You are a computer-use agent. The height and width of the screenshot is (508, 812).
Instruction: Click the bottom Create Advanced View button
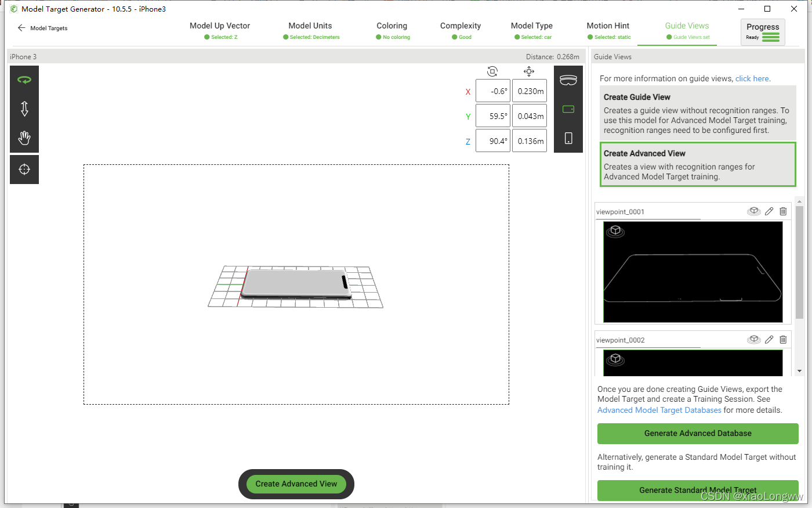tap(296, 484)
